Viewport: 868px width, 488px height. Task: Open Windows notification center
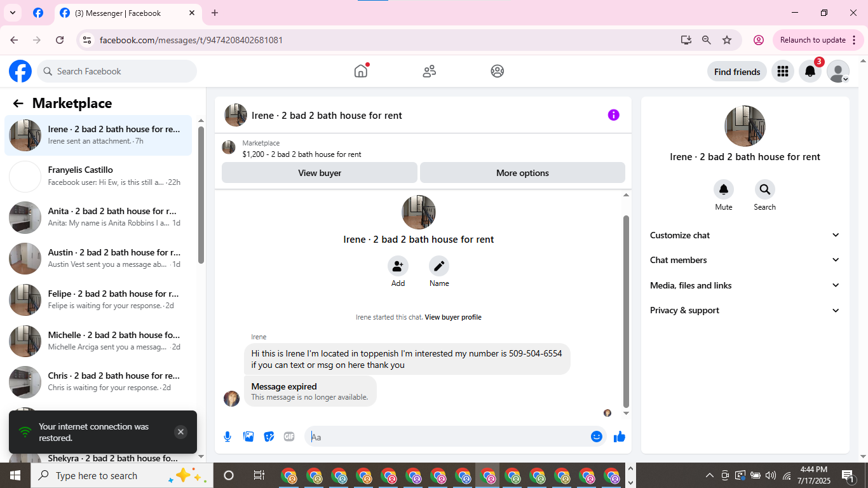pyautogui.click(x=848, y=475)
